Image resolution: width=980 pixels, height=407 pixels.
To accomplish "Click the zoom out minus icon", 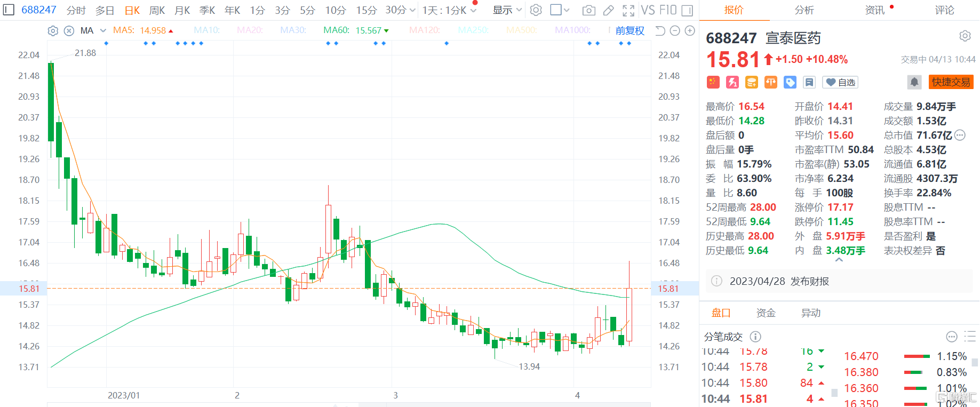I will pyautogui.click(x=675, y=31).
